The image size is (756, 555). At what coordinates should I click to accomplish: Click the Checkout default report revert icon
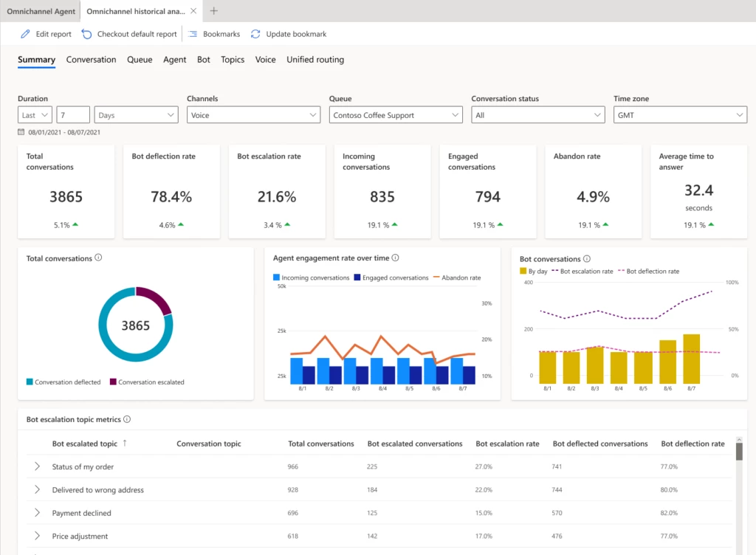(86, 34)
